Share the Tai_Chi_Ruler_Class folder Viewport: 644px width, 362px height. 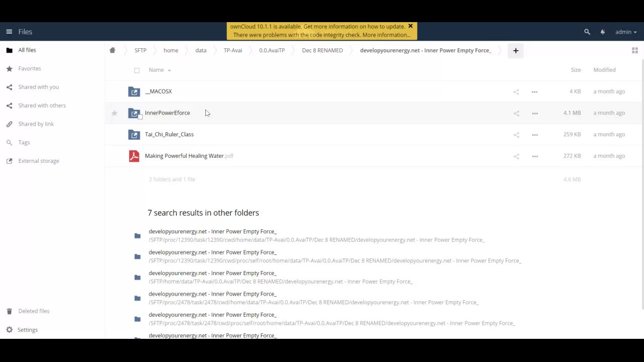coord(516,135)
